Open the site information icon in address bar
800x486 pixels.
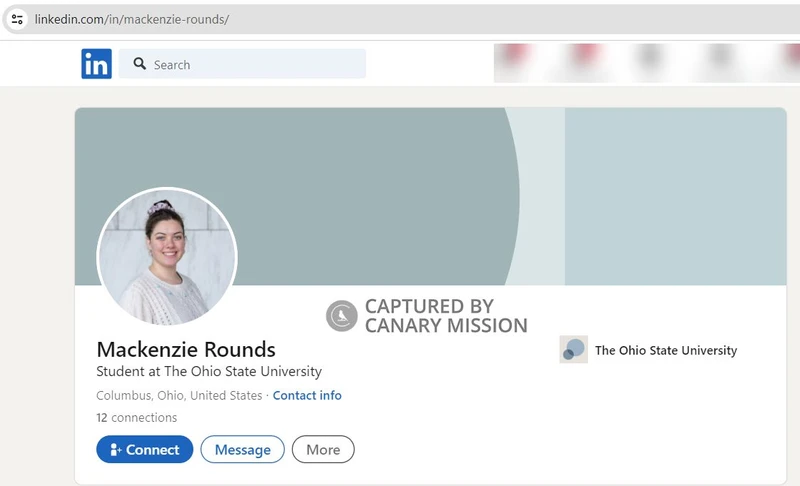click(17, 19)
